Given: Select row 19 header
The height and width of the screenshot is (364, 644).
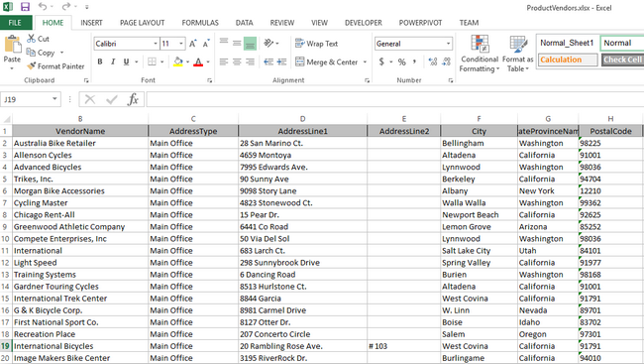Looking at the screenshot, I should (6, 346).
